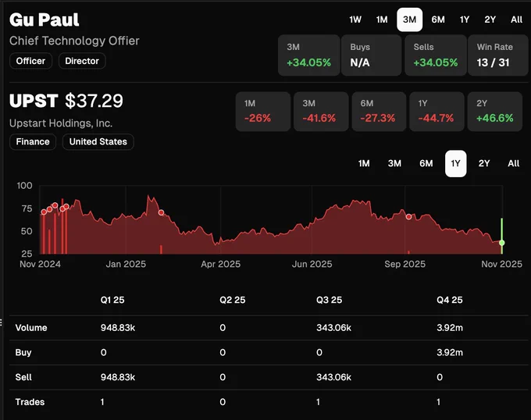The width and height of the screenshot is (531, 420).
Task: Click the Finance sector tag
Action: (x=33, y=141)
